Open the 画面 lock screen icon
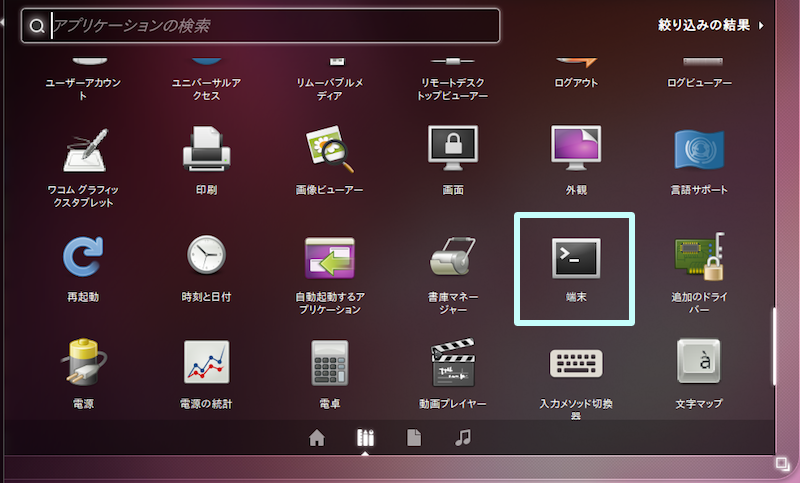 point(453,148)
